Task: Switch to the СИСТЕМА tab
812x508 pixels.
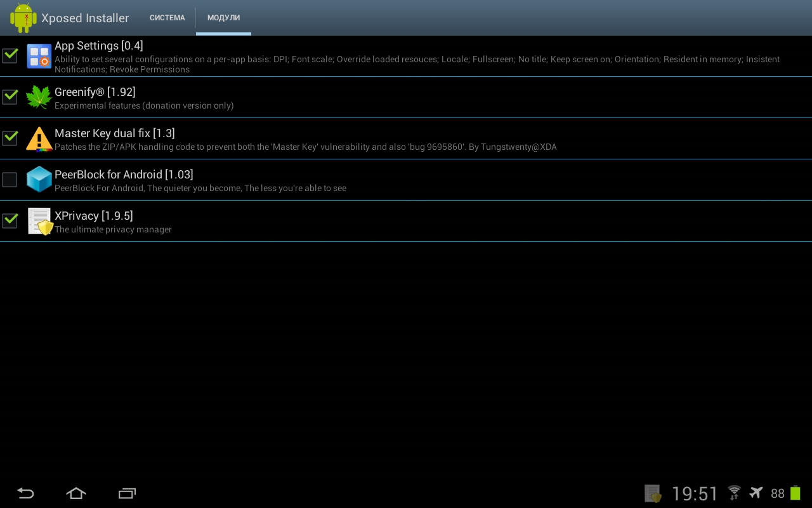Action: 167,18
